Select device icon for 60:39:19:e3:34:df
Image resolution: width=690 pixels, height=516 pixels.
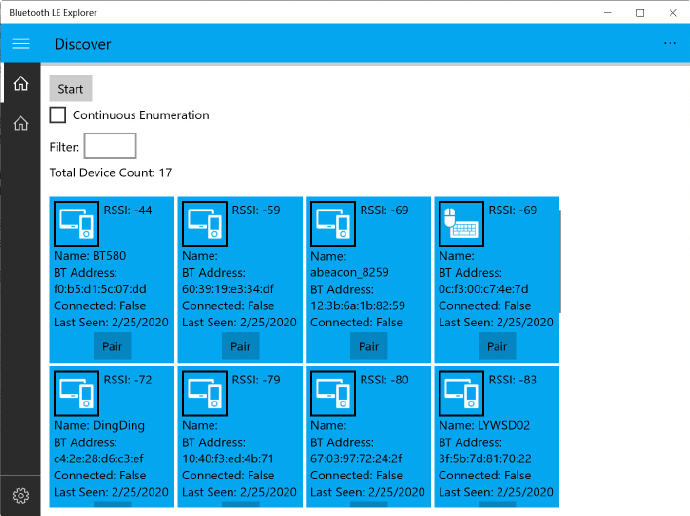click(205, 223)
